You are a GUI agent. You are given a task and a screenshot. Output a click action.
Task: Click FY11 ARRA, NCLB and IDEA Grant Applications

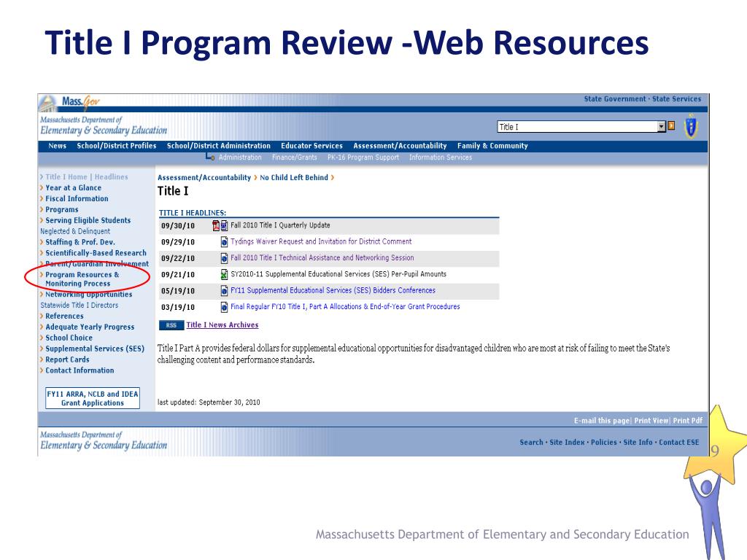click(93, 399)
